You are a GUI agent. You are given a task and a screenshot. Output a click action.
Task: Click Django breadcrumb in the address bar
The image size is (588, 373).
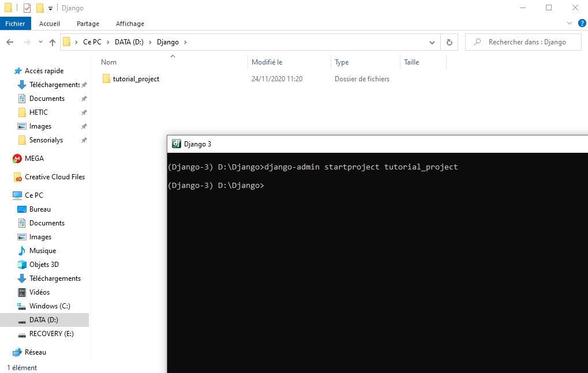coord(167,42)
